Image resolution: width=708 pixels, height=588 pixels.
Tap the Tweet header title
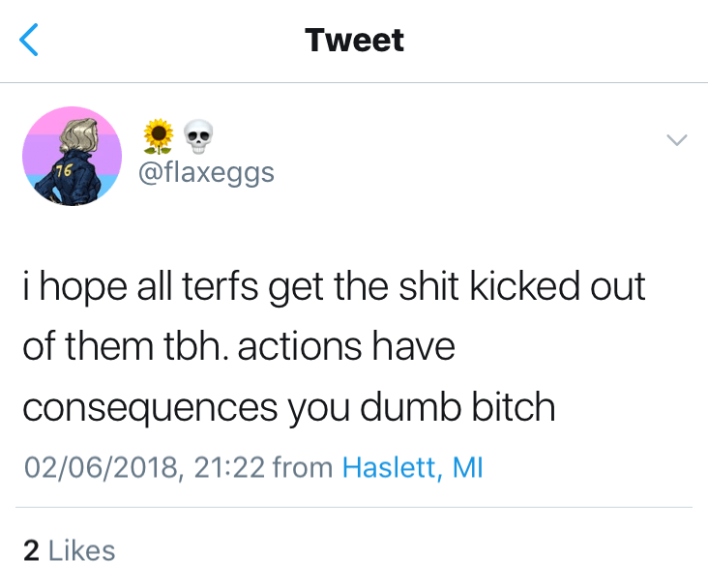(x=354, y=41)
